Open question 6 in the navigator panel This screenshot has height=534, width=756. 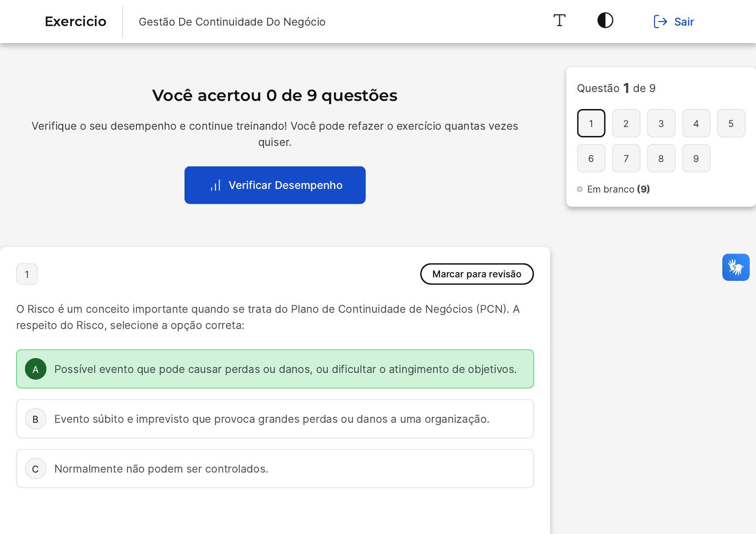(x=591, y=158)
